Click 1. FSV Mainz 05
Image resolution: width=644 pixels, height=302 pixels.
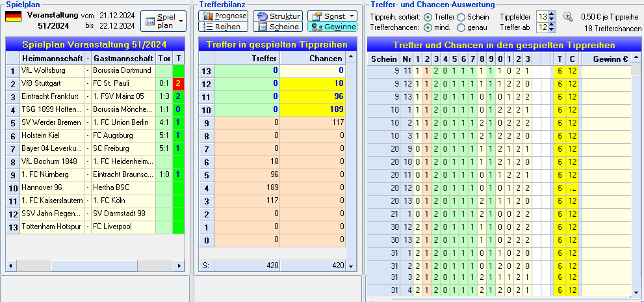pos(123,97)
